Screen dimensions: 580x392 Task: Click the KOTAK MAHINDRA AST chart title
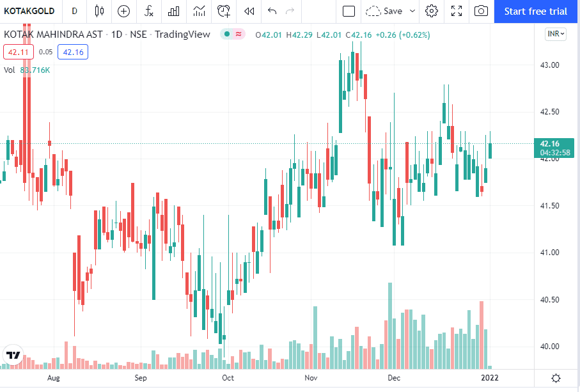click(53, 35)
